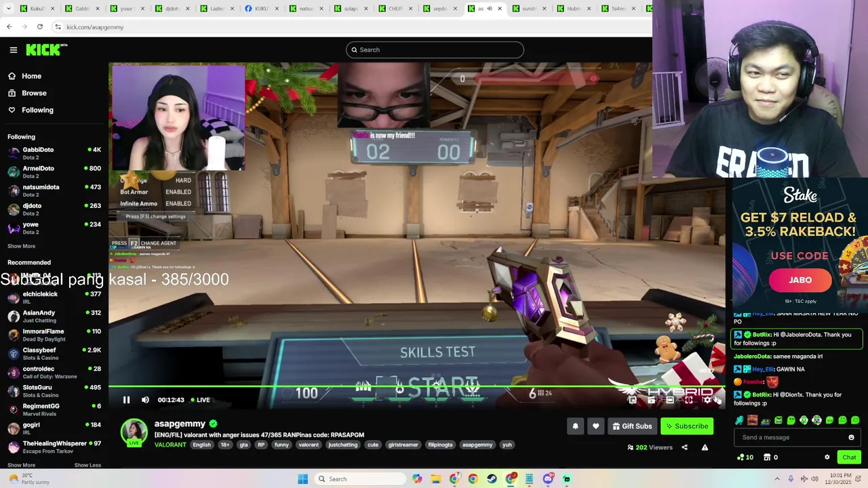Open yowe channel in the sidebar
Screen dimensions: 868x488
point(54,228)
